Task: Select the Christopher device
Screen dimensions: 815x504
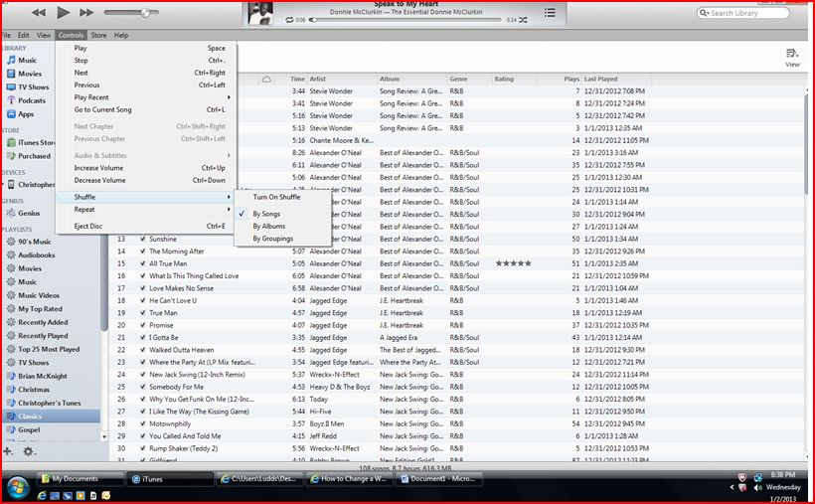Action: [30, 185]
